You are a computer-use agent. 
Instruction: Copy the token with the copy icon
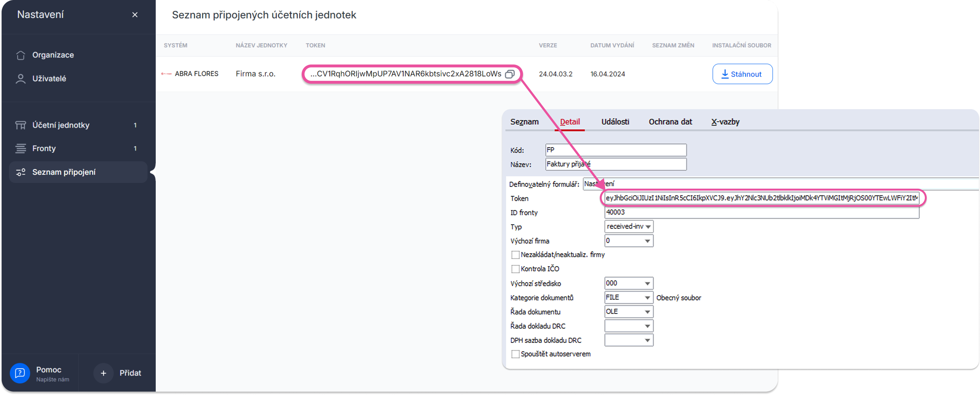click(509, 74)
